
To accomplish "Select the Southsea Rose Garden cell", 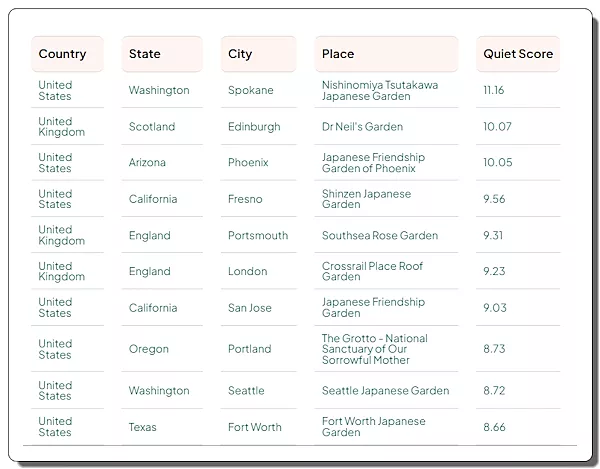I will click(380, 236).
